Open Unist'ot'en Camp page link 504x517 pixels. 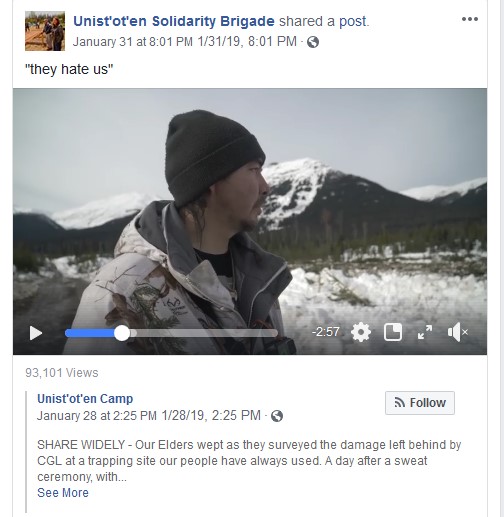click(x=85, y=399)
